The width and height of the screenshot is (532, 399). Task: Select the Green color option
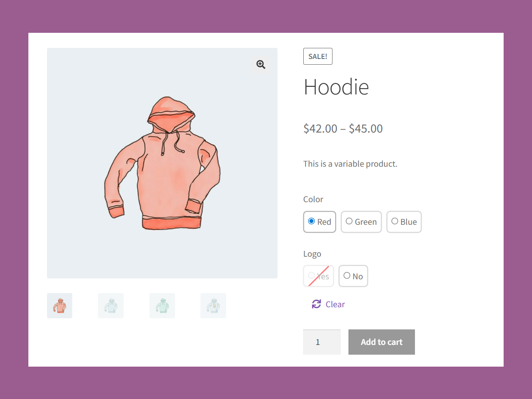(x=361, y=222)
